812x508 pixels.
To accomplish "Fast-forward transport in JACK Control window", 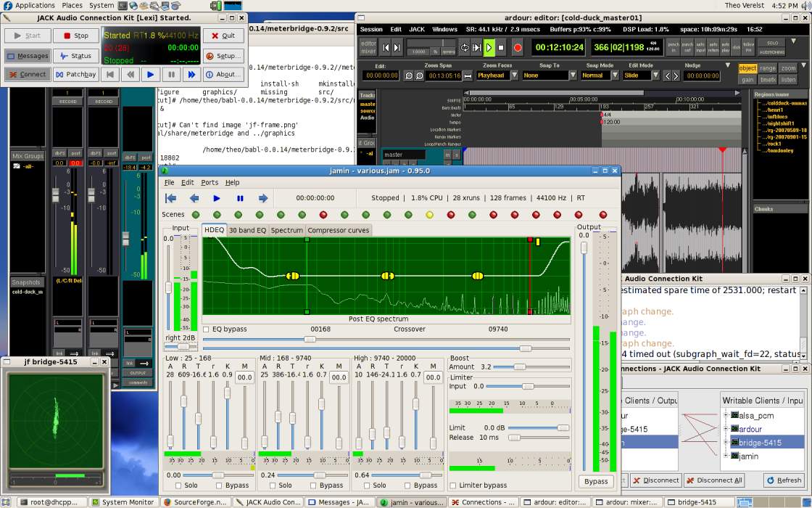I will click(x=191, y=75).
